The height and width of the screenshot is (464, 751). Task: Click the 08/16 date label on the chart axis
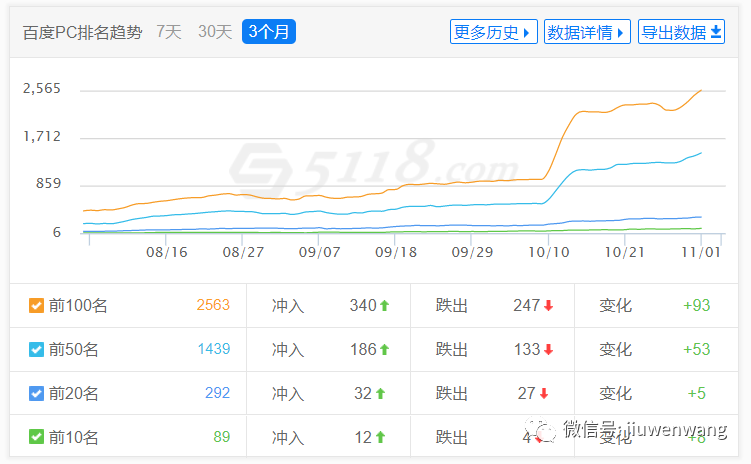pyautogui.click(x=167, y=252)
